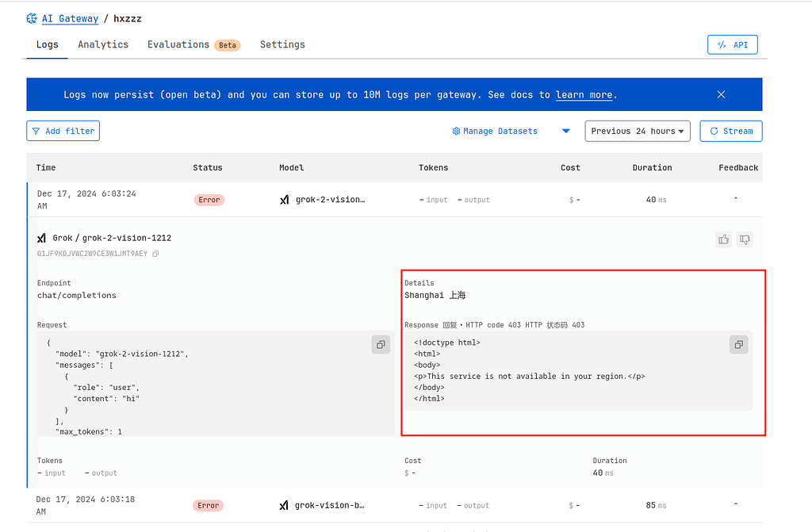Copy the Response HTML body
812x532 pixels.
coord(739,344)
